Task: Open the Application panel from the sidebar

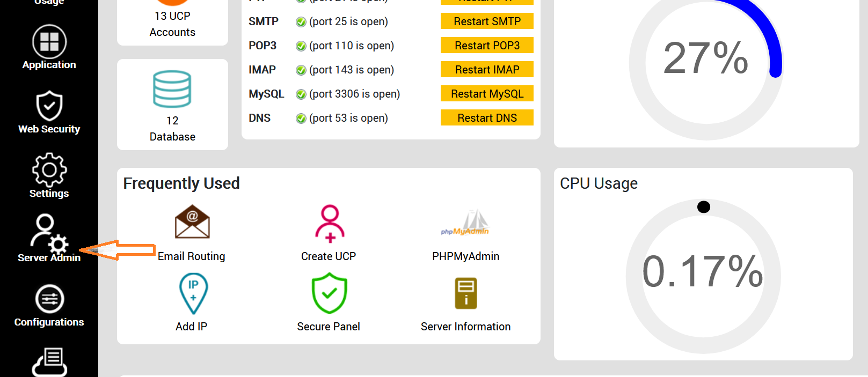Action: [49, 47]
